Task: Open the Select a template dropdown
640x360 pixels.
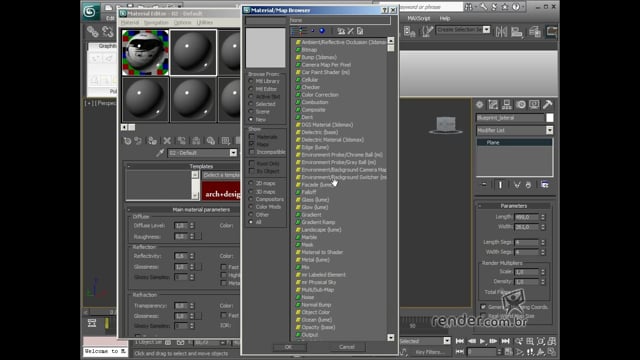Action: pyautogui.click(x=221, y=175)
